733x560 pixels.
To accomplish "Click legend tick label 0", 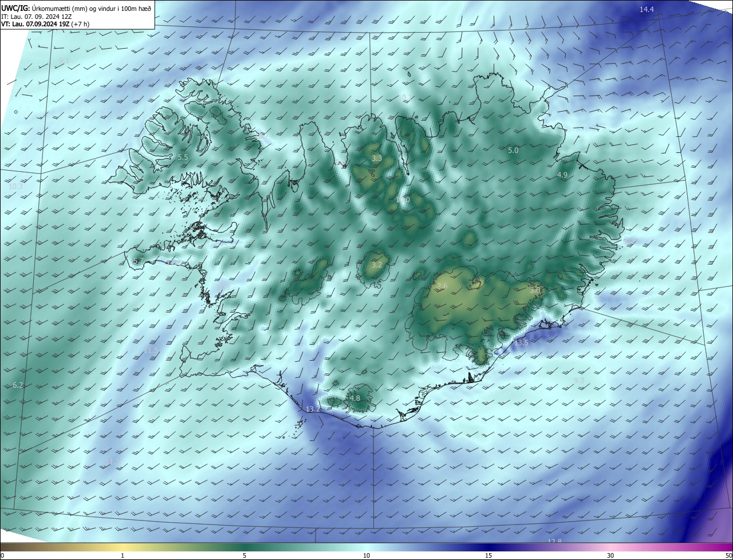I will pos(2,555).
